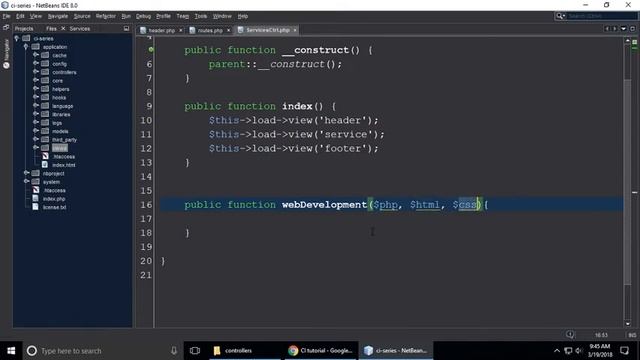640x360 pixels.
Task: Click the override marker on construct line
Action: coord(151,49)
